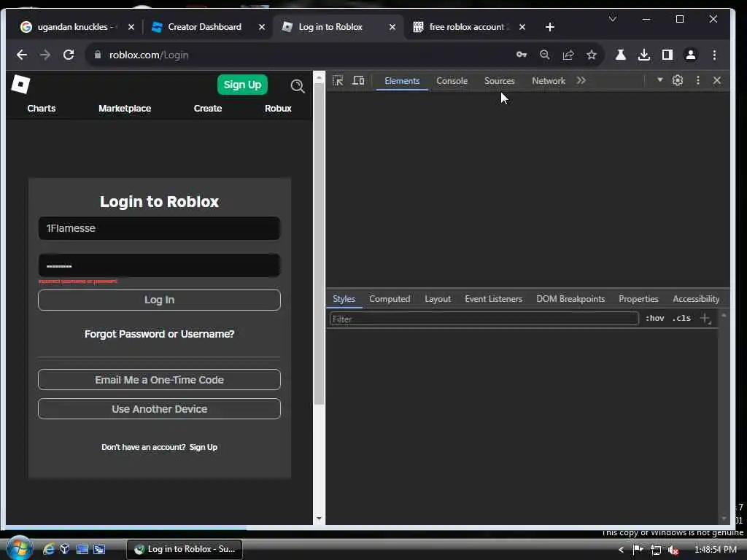Click the saved password key icon
The image size is (747, 560).
(522, 55)
